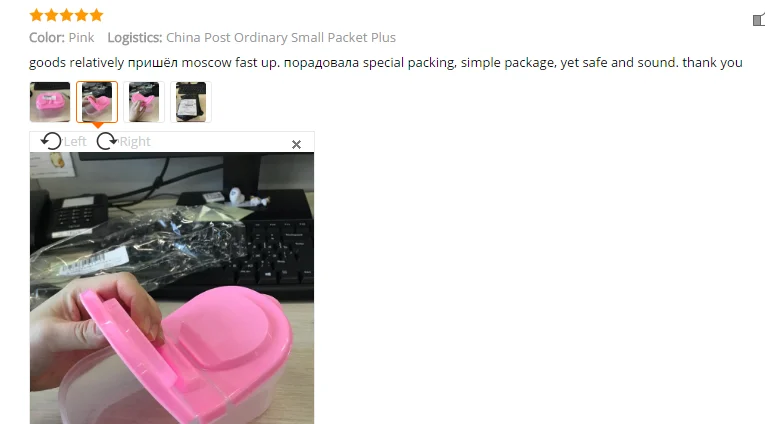Select the highlighted second review thumbnail
Screen dimensions: 765x424
coord(97,102)
